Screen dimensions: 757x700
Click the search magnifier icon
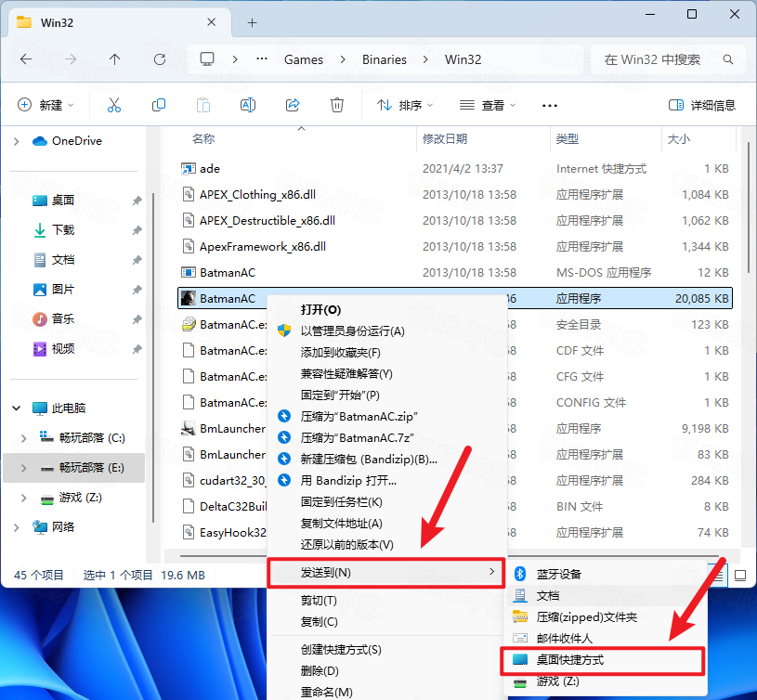728,59
